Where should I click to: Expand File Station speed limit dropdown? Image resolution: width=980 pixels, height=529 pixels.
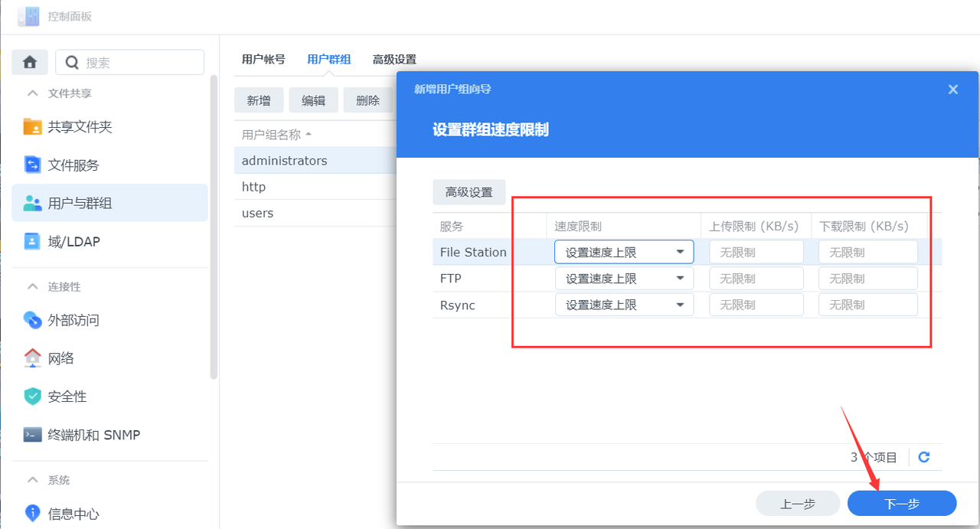pos(680,253)
